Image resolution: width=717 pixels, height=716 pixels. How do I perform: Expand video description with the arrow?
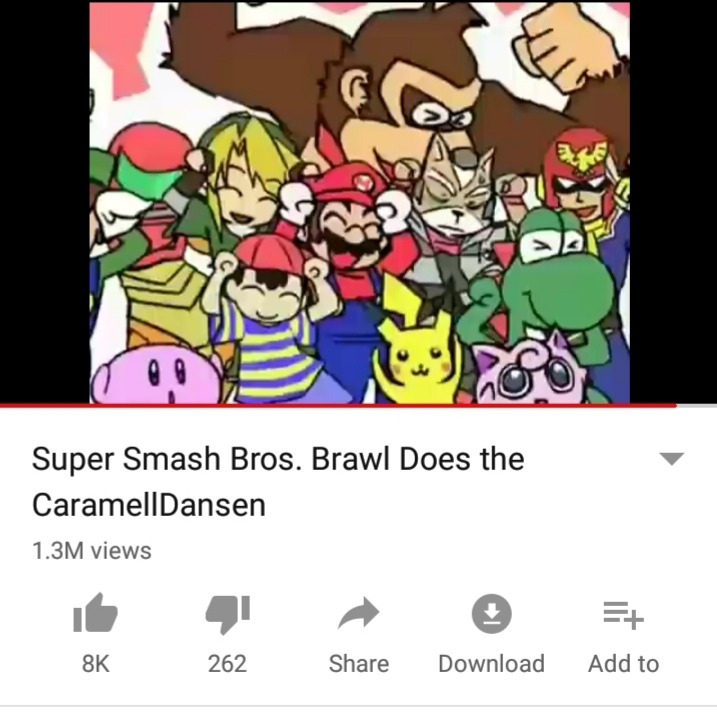click(x=671, y=458)
